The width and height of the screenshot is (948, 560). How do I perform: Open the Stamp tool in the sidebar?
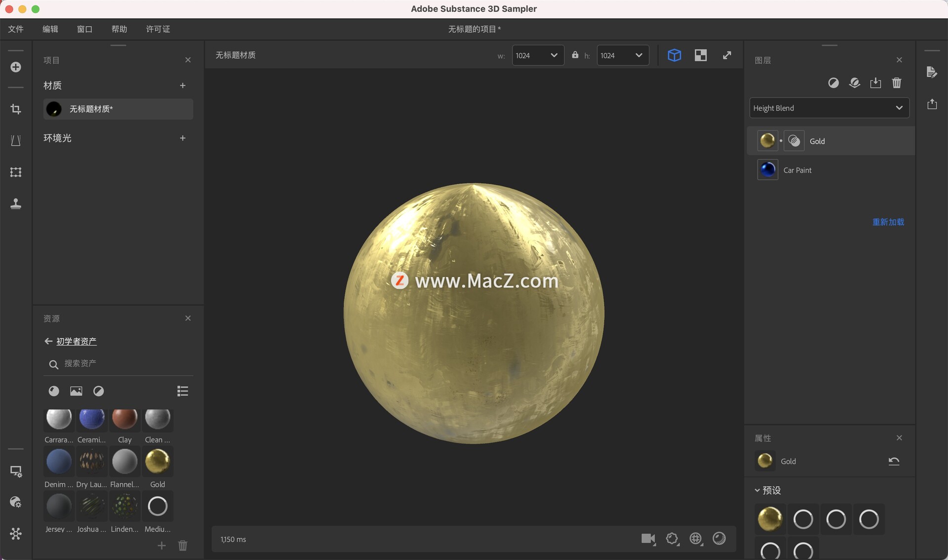point(16,204)
